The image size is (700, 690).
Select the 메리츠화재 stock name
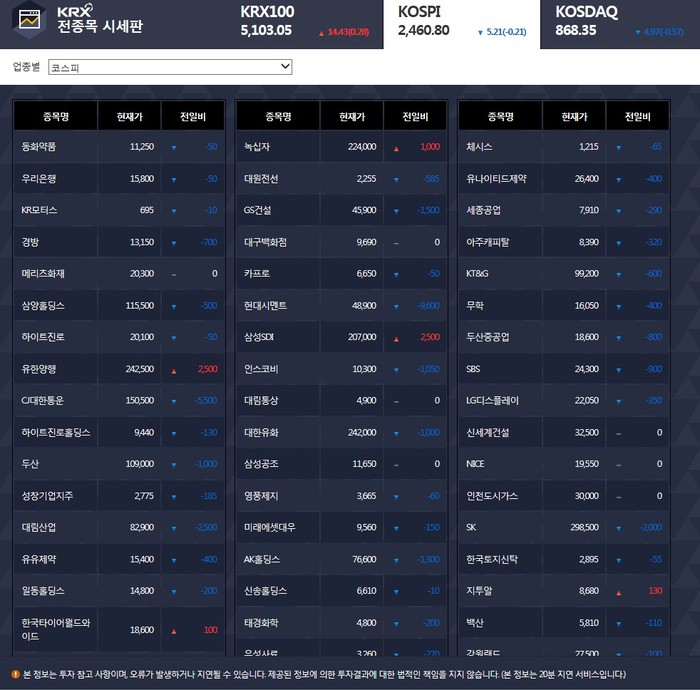tap(43, 274)
